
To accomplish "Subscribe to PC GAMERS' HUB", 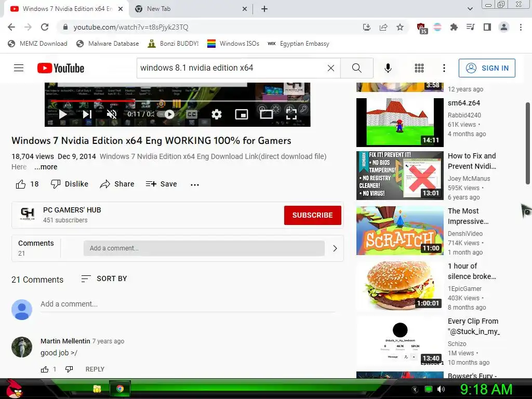I will click(x=312, y=215).
